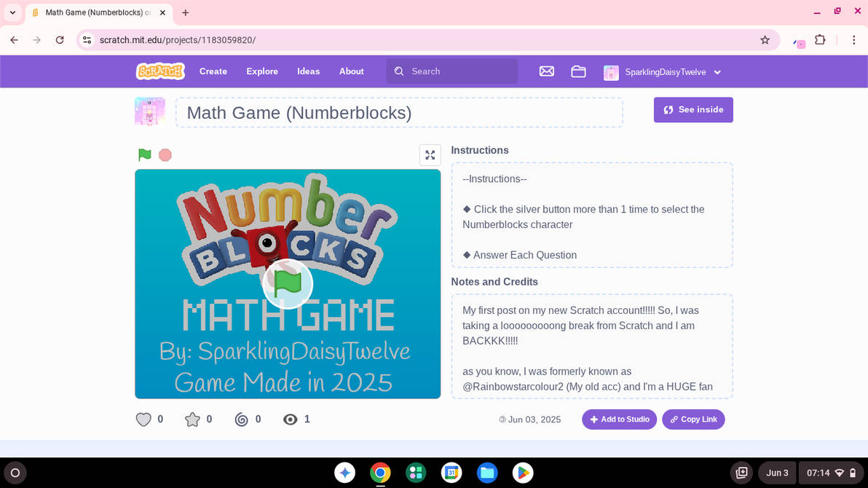868x488 pixels.
Task: Open the Files app from the shelf
Action: 487,473
